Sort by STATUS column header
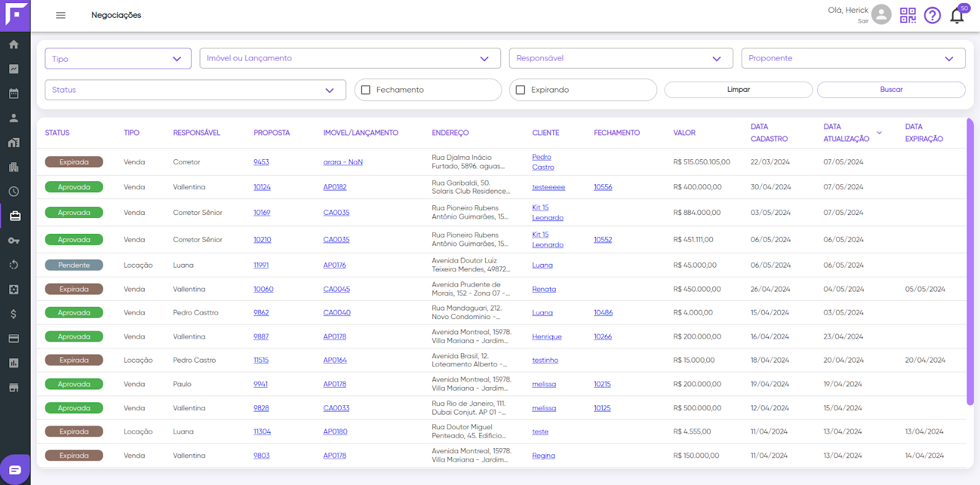The height and width of the screenshot is (485, 980). point(57,133)
